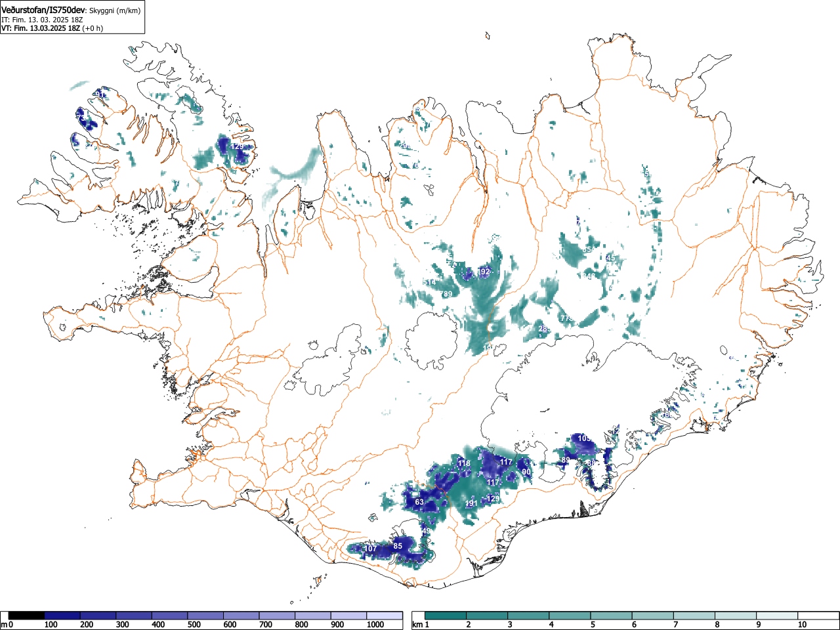Click the 45 visibility value on the map
This screenshot has height=630, width=840.
pos(611,258)
